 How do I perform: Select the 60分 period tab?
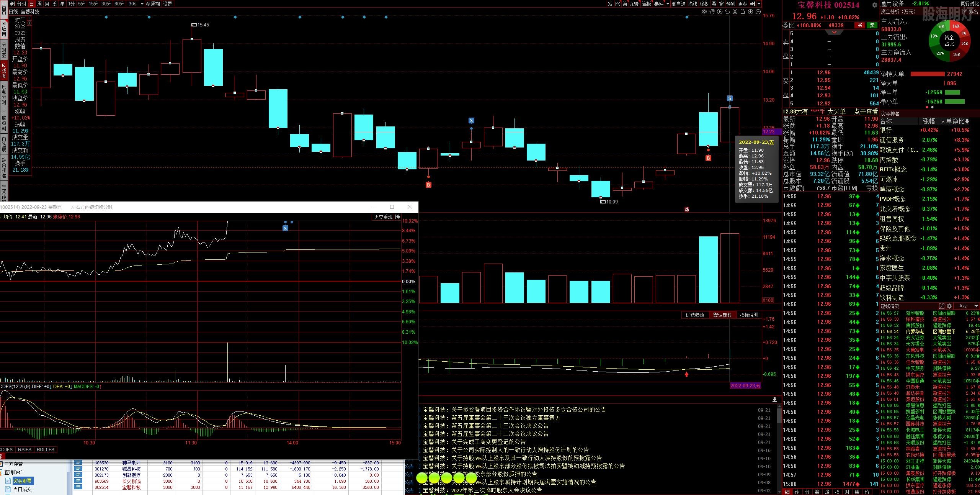[x=119, y=4]
